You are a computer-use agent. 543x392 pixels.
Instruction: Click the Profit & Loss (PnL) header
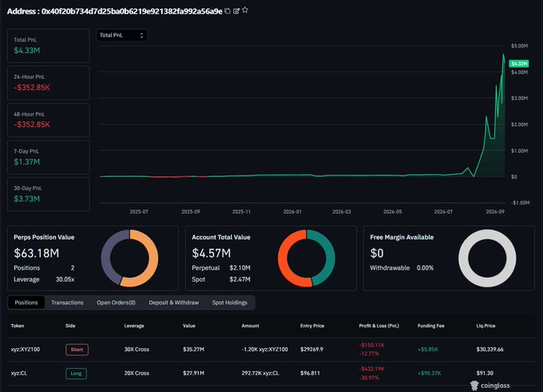pos(379,326)
